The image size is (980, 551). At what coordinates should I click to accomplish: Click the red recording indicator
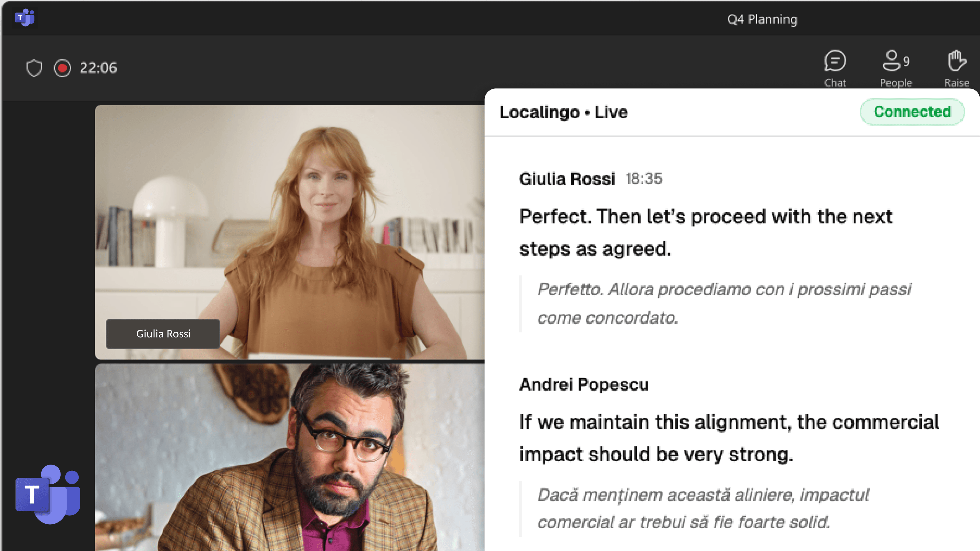[62, 68]
